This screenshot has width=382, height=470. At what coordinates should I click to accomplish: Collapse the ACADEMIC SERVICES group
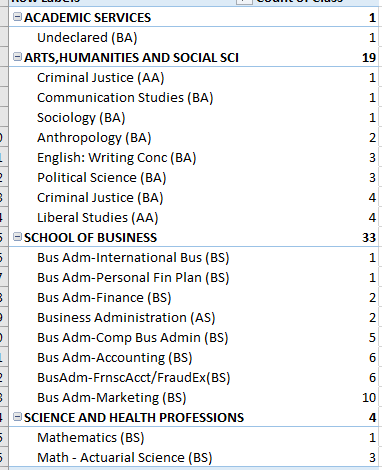17,17
